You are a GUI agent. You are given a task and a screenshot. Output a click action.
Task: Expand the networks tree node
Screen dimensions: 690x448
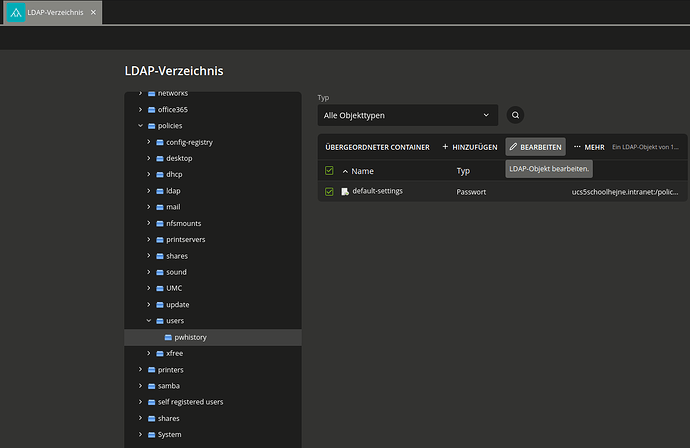tap(140, 93)
